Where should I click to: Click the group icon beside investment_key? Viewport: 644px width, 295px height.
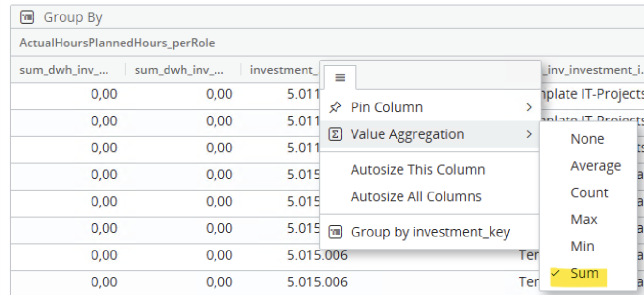(x=335, y=232)
